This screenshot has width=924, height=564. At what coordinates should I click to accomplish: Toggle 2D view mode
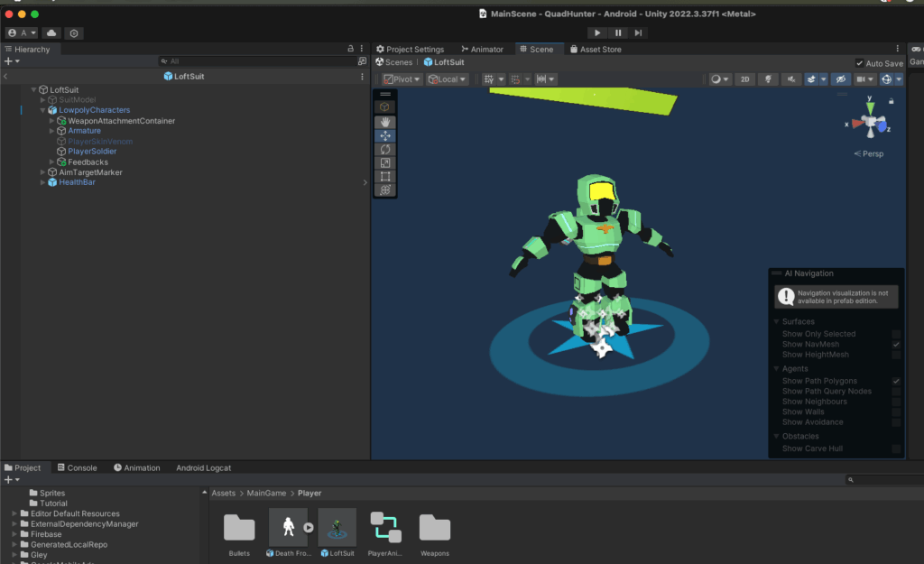[x=744, y=79]
